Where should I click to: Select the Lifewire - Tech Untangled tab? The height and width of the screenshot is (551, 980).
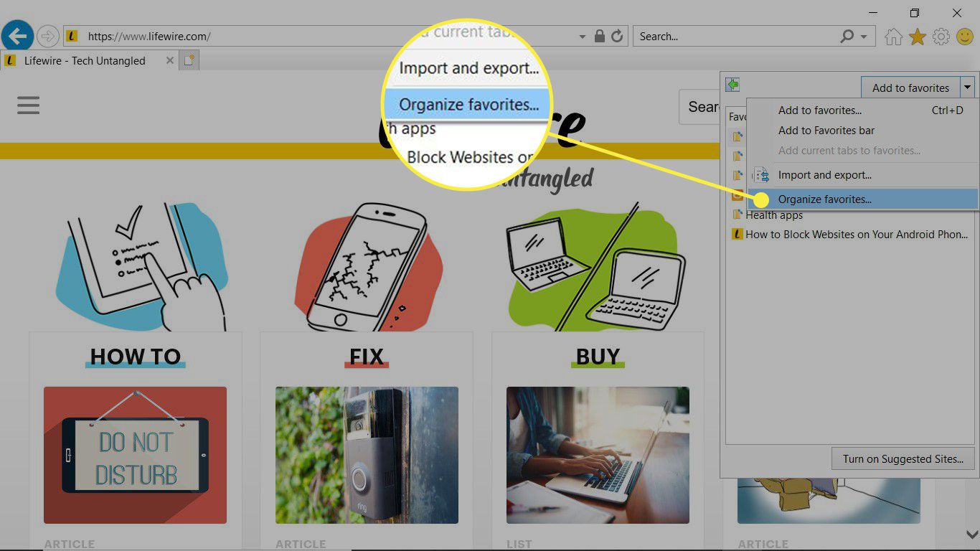pyautogui.click(x=85, y=61)
